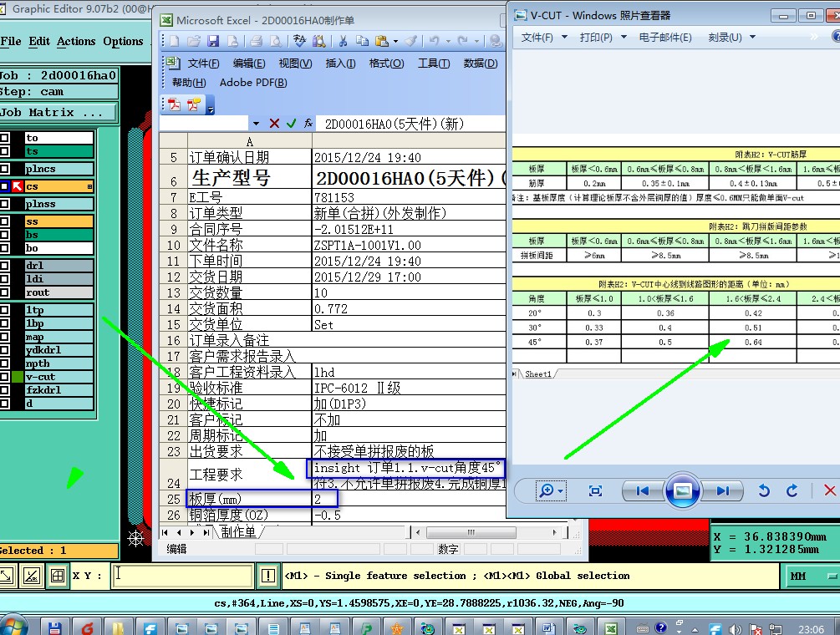This screenshot has width=840, height=635.
Task: Click the insert function fx icon
Action: [308, 124]
